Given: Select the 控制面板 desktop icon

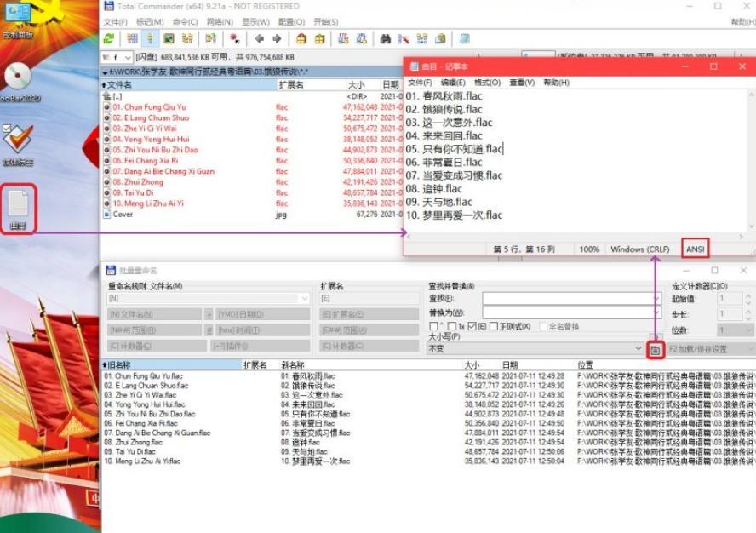Looking at the screenshot, I should (x=18, y=20).
